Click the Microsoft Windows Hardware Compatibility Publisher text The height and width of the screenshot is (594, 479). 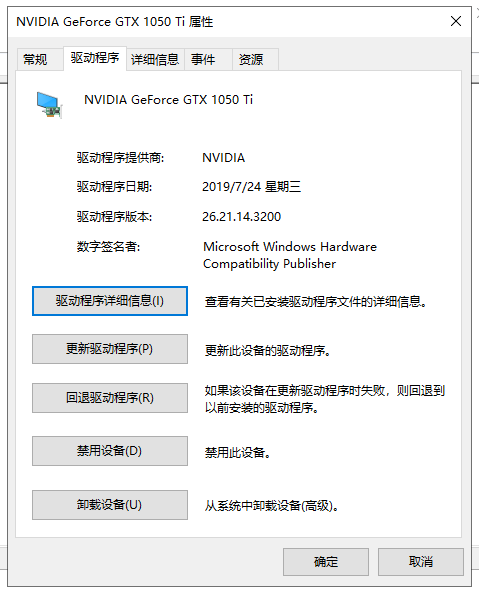point(290,255)
